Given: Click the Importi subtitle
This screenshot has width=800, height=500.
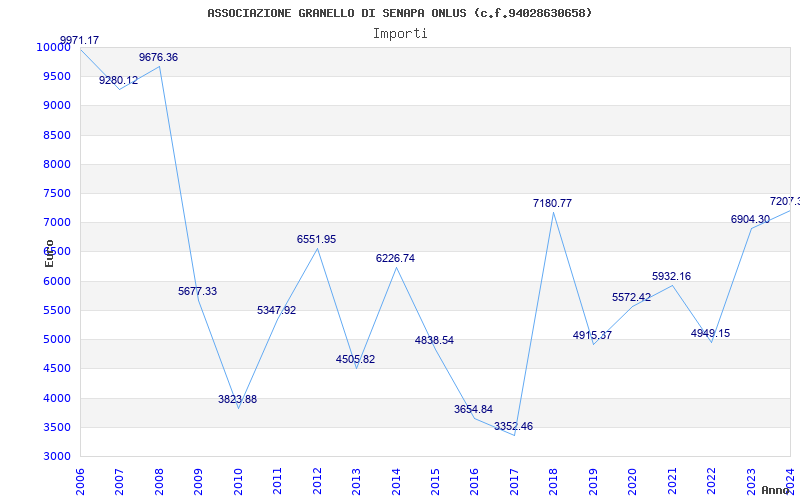Looking at the screenshot, I should point(400,34).
